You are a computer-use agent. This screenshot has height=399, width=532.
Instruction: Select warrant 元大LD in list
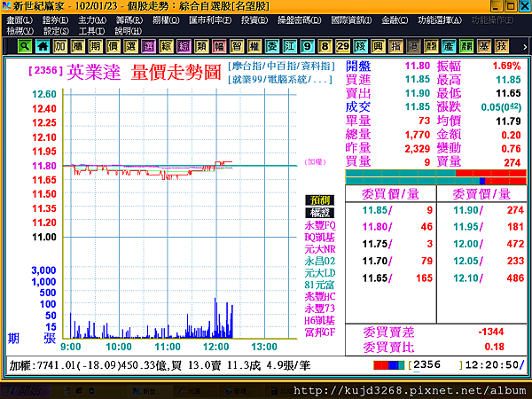point(320,273)
